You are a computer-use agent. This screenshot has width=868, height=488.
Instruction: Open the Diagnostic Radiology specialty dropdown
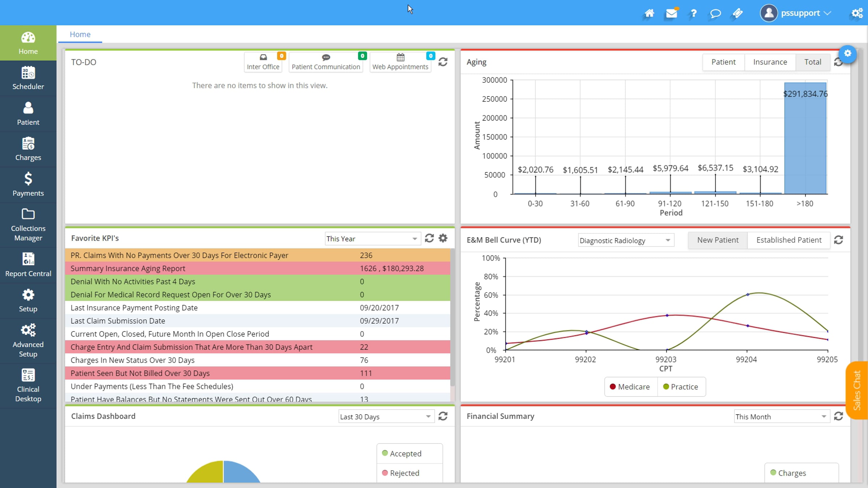click(x=626, y=240)
